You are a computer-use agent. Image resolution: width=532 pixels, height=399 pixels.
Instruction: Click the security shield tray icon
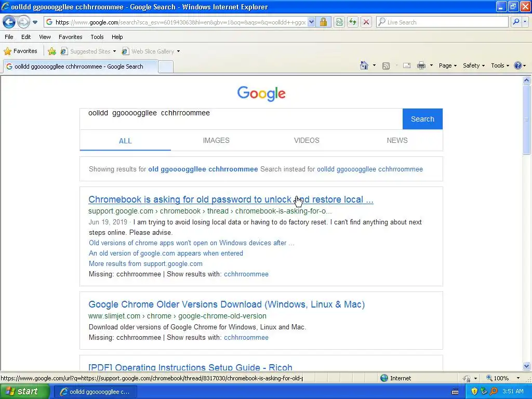point(474,392)
